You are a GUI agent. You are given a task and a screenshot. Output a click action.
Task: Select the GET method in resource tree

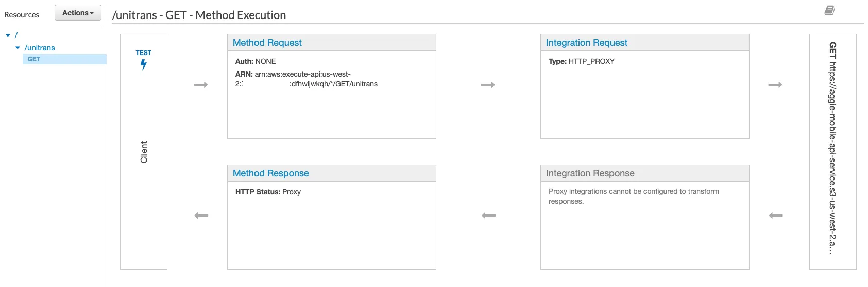34,59
